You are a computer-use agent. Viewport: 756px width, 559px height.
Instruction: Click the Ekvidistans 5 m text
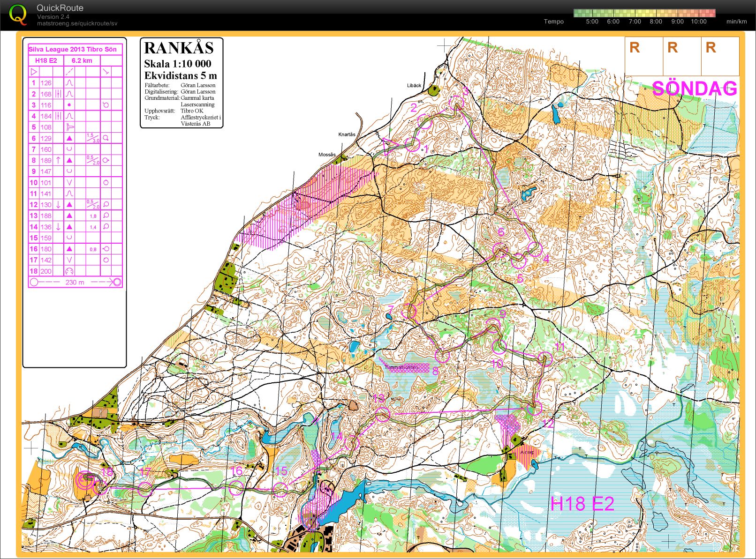pos(181,75)
